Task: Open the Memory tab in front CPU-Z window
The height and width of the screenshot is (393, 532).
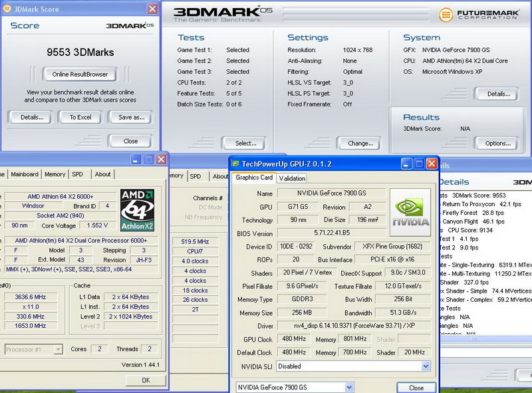Action: (55, 174)
